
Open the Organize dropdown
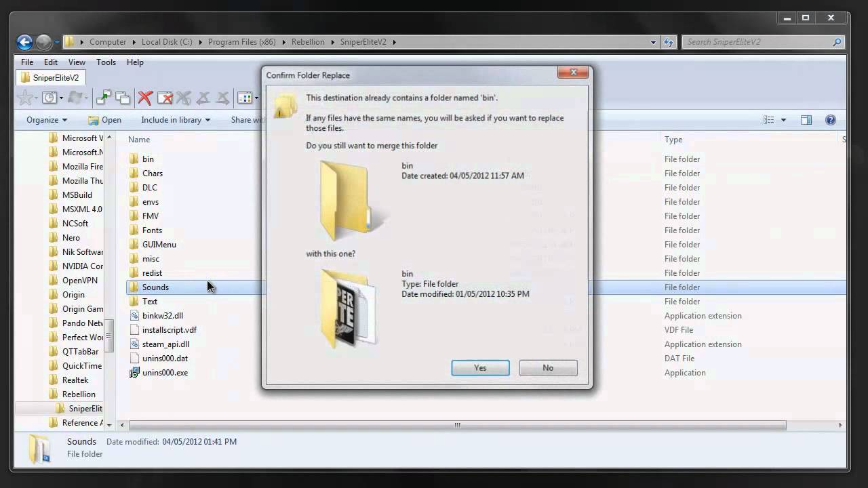pyautogui.click(x=47, y=119)
